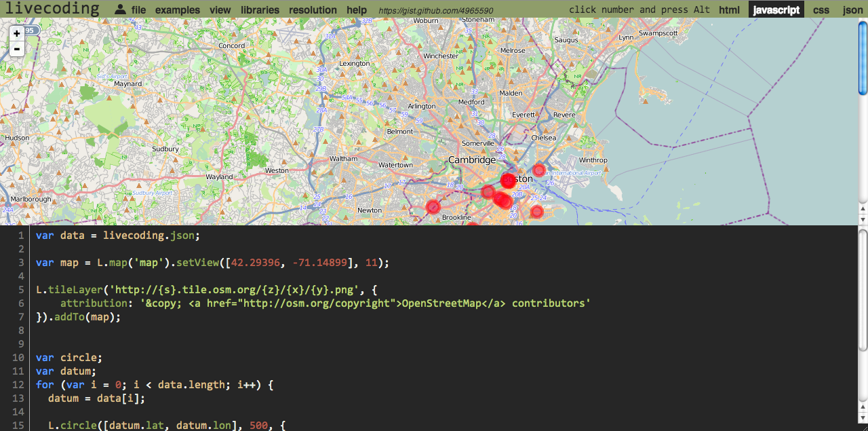Viewport: 868px width, 431px height.
Task: Click the up arrow on map pane scrollbar
Action: tap(863, 210)
